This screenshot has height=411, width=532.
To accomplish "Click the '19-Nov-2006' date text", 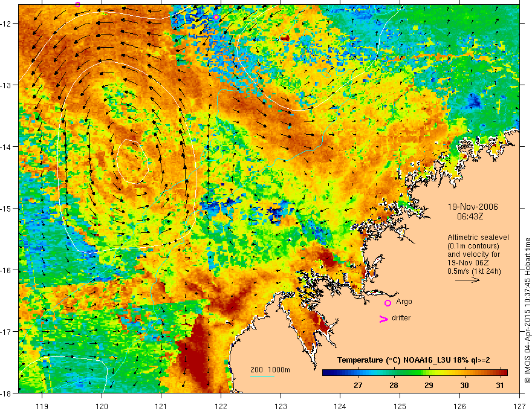I will (x=473, y=207).
